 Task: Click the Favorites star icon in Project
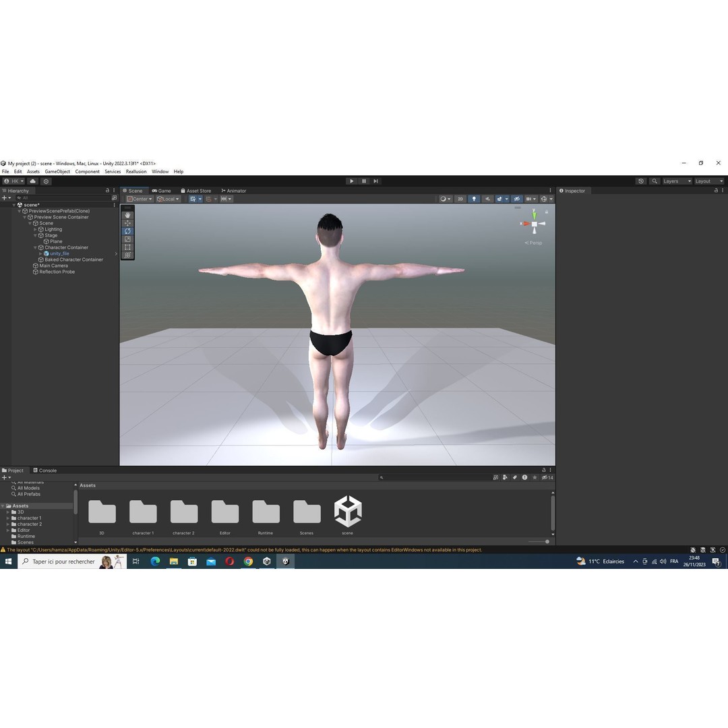coord(535,477)
